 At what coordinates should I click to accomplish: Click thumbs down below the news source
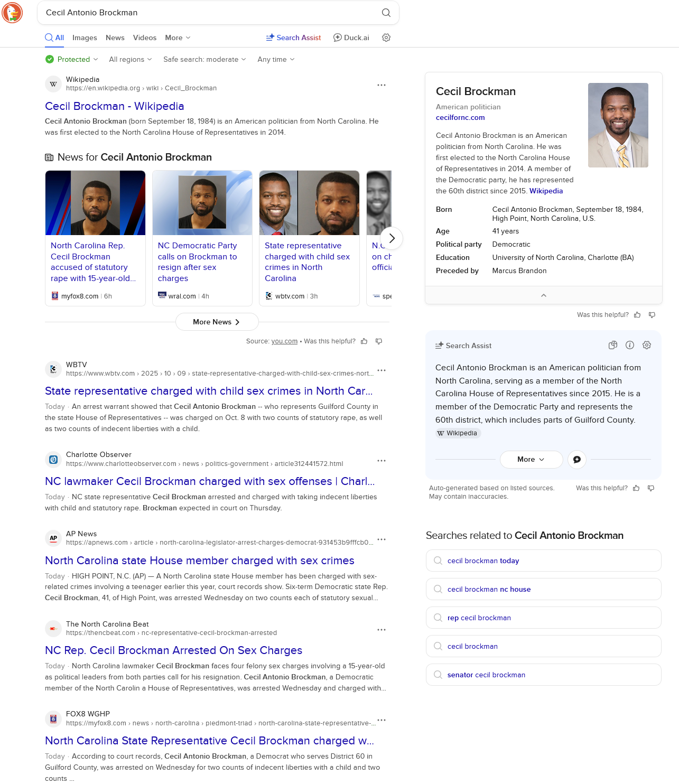[x=379, y=341]
